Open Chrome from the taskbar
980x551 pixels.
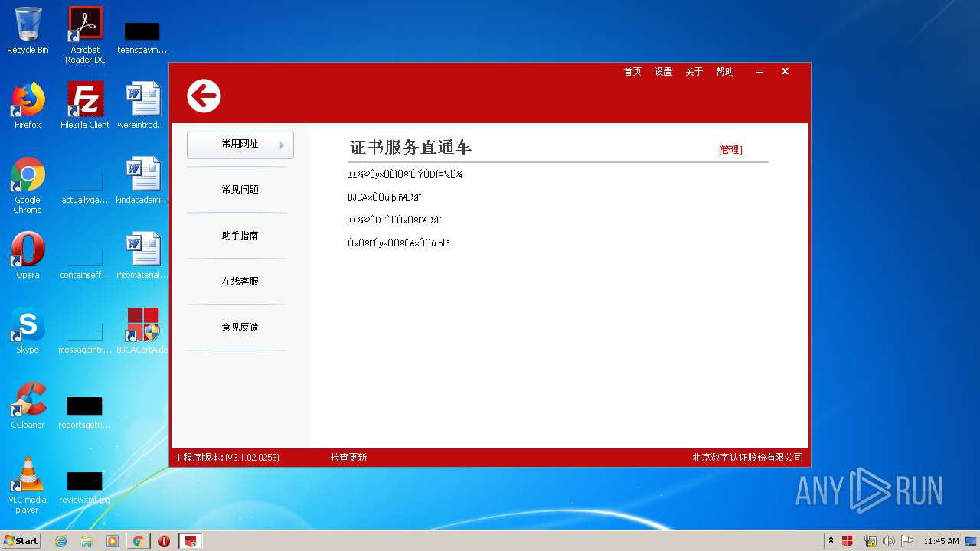[138, 541]
